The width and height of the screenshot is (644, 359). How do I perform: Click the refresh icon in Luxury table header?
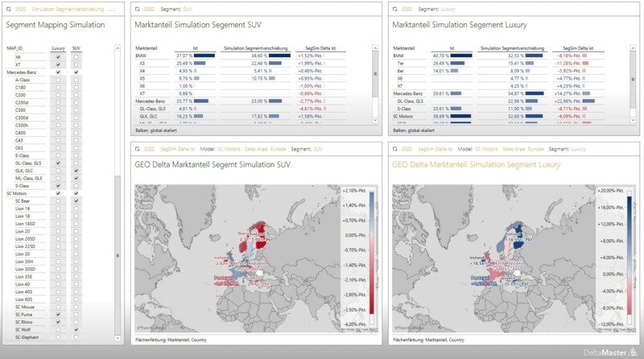(x=395, y=9)
